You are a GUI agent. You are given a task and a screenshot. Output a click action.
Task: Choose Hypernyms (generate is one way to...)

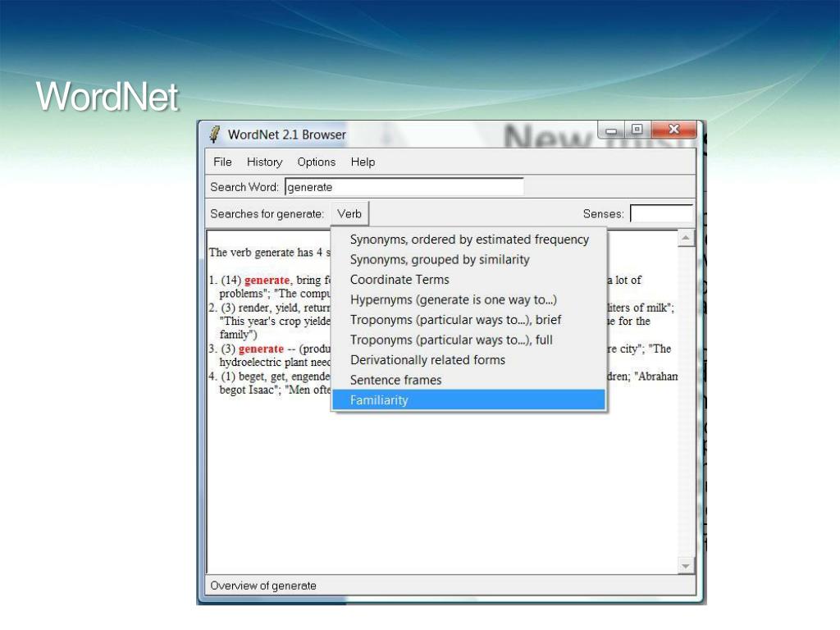click(x=469, y=300)
